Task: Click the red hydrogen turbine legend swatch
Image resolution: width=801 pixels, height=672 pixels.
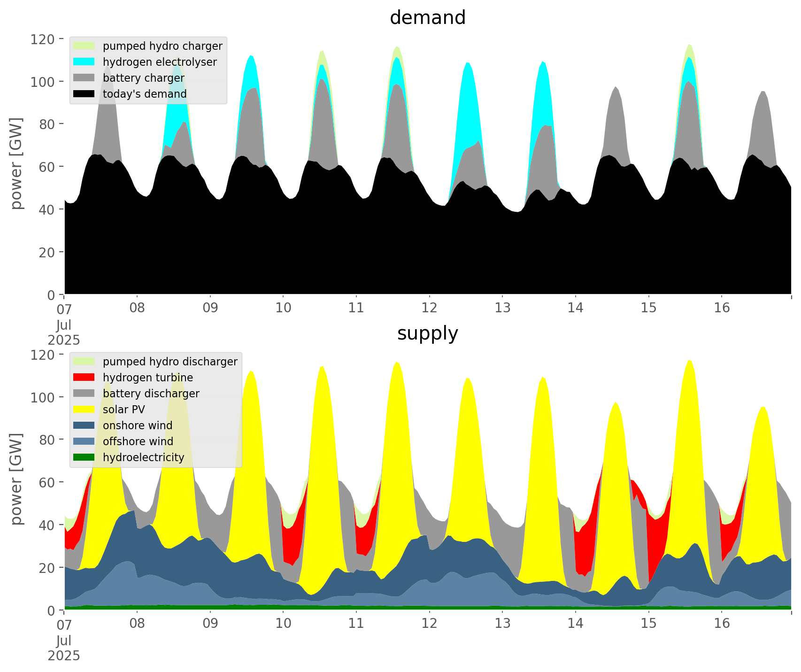Action: [x=84, y=378]
